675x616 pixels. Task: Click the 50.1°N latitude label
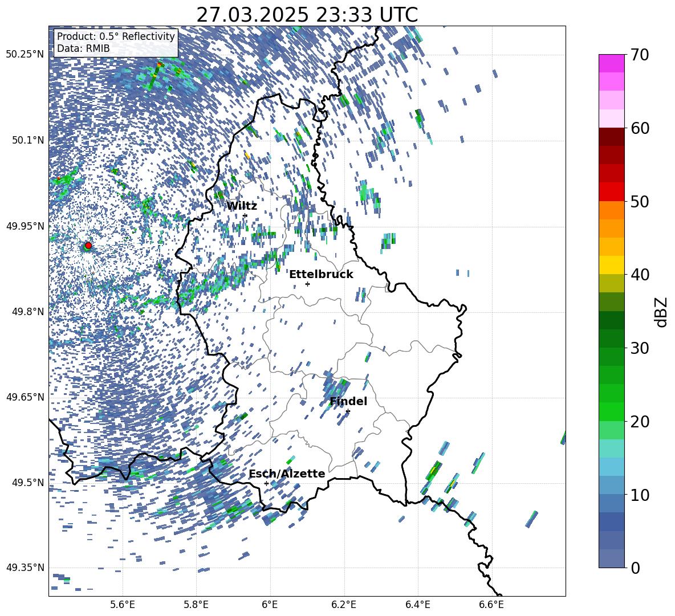pyautogui.click(x=27, y=140)
